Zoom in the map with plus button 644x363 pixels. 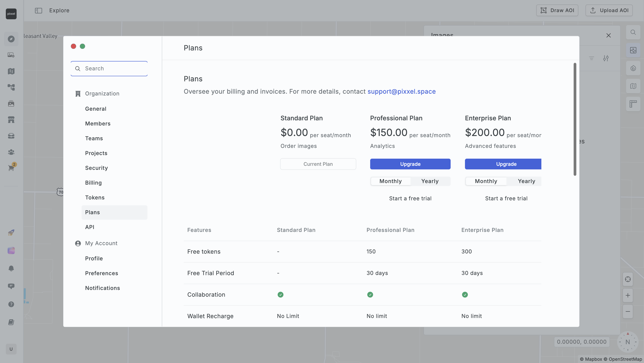tap(628, 296)
